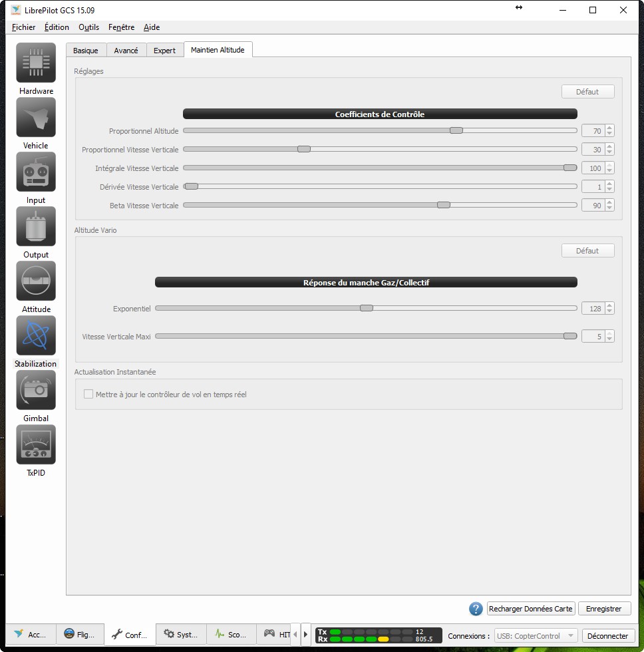The image size is (644, 652).
Task: Select the Stabilization gyroscope icon
Action: pos(36,335)
